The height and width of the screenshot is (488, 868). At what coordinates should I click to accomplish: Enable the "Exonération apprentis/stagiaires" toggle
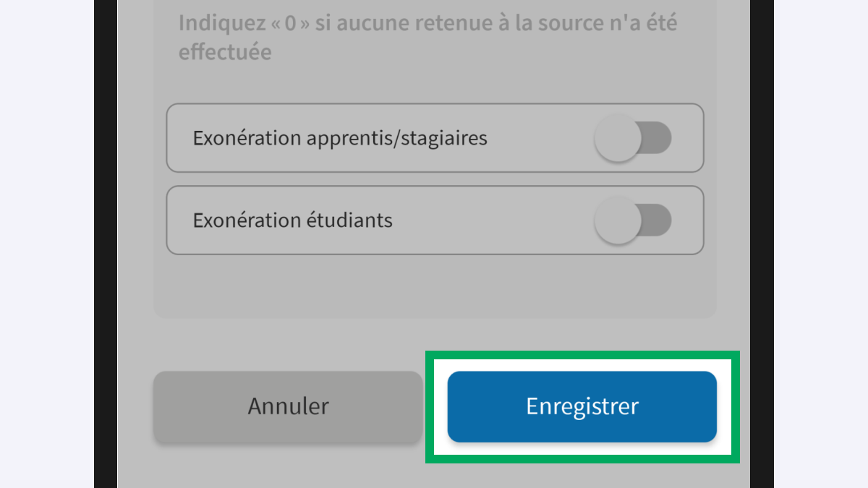tap(633, 138)
